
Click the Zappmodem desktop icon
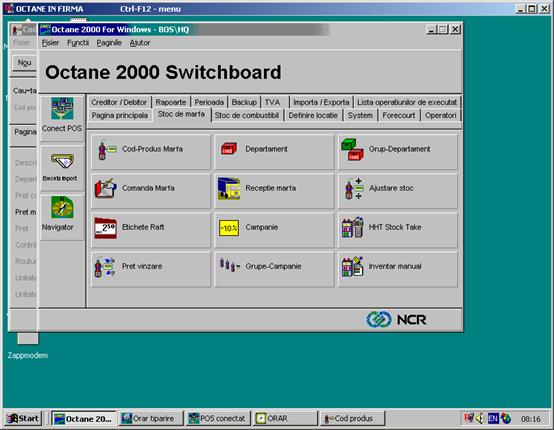tap(28, 344)
